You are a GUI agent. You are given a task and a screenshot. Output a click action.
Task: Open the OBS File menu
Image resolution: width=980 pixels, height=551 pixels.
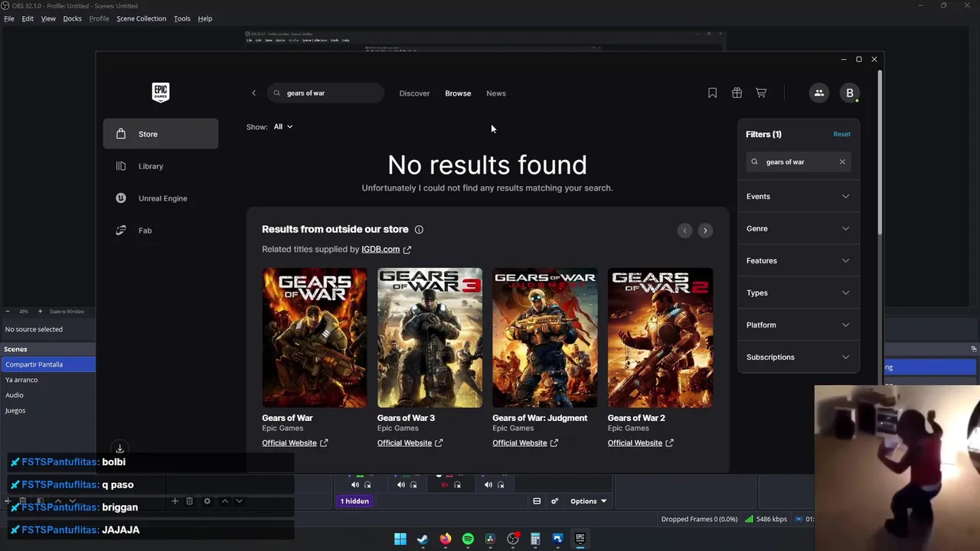[9, 18]
